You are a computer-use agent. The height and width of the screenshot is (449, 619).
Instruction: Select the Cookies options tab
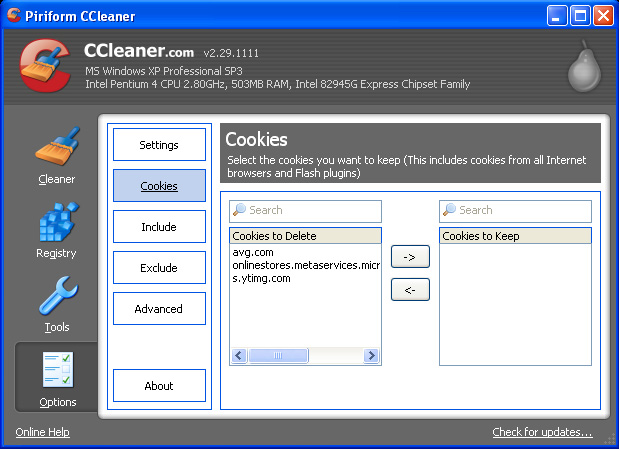159,186
